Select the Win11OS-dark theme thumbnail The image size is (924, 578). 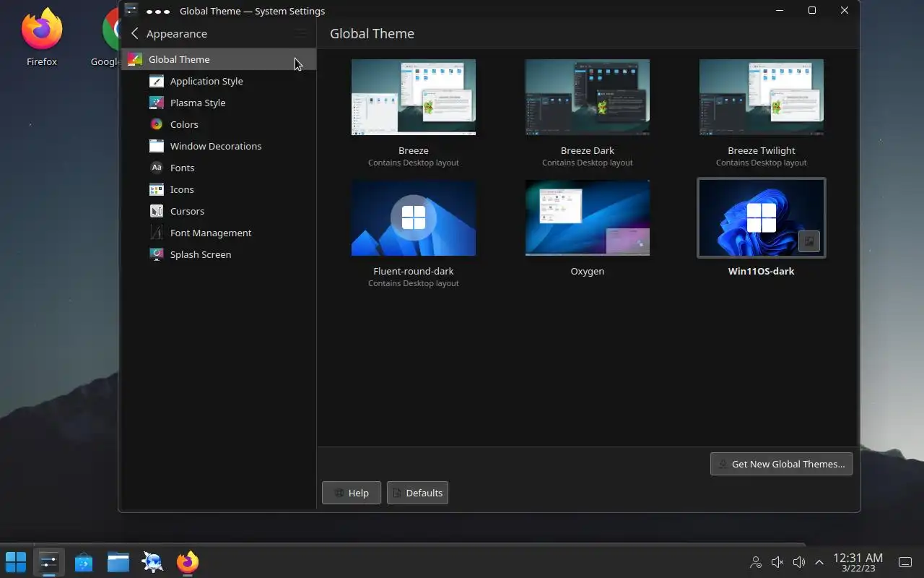[762, 217]
